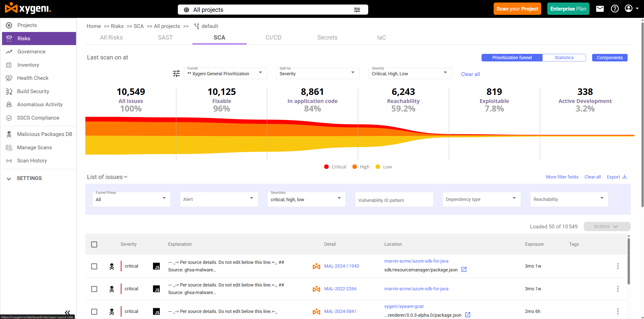Viewport: 644px width, 319px height.
Task: Open the Funnel Phase dropdown
Action: (x=131, y=199)
